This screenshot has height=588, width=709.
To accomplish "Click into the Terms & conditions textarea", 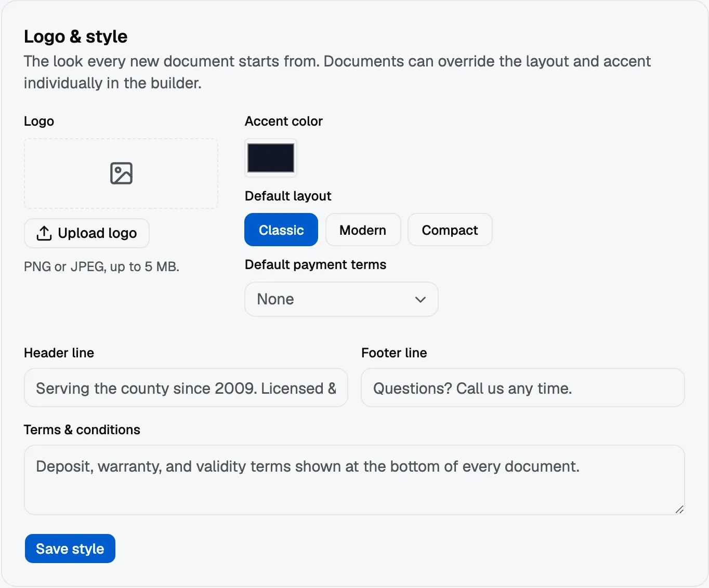I will pyautogui.click(x=354, y=480).
